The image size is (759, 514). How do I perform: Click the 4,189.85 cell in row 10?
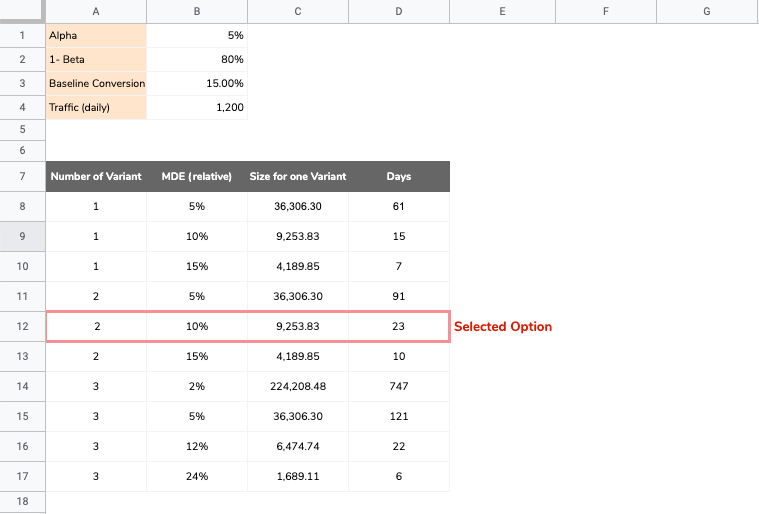tap(298, 267)
